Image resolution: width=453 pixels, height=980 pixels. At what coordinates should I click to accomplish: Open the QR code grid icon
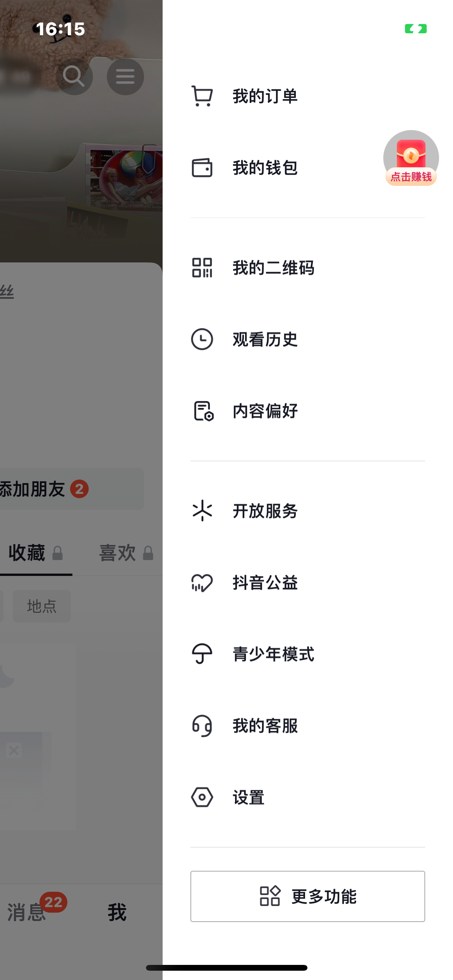202,268
